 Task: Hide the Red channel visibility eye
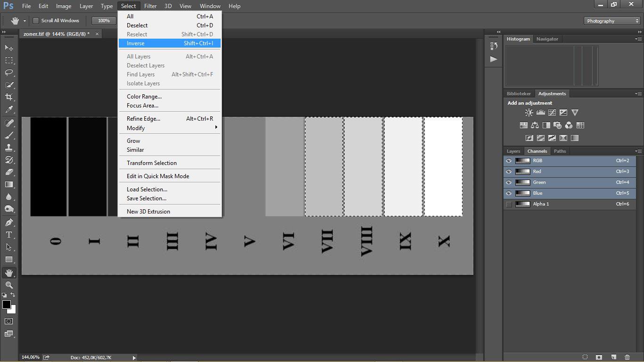coord(509,172)
